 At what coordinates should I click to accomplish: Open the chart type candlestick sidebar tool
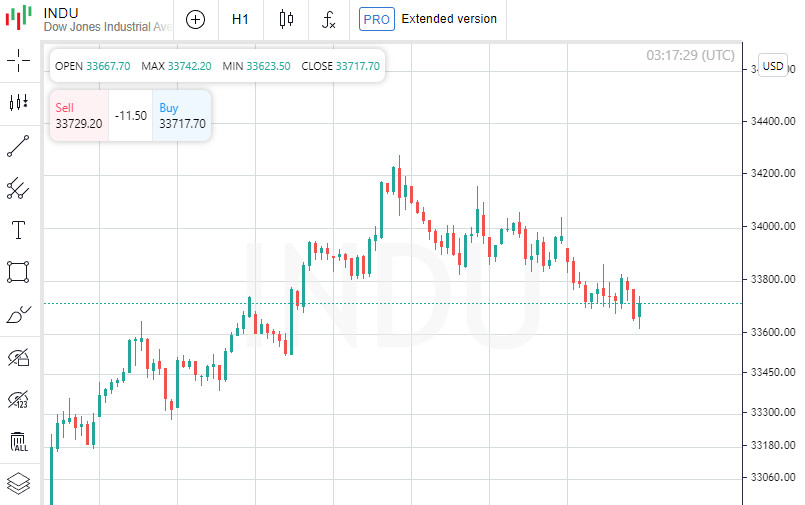(x=19, y=103)
